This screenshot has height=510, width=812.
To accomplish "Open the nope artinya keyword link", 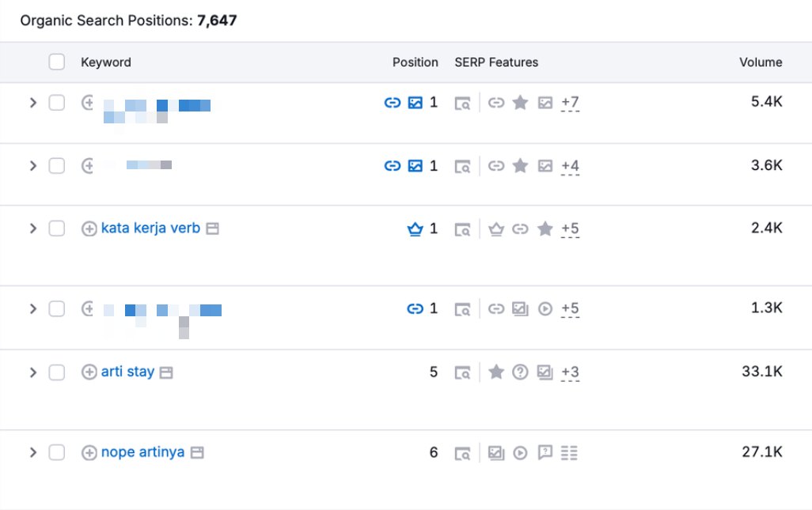I will (x=143, y=452).
